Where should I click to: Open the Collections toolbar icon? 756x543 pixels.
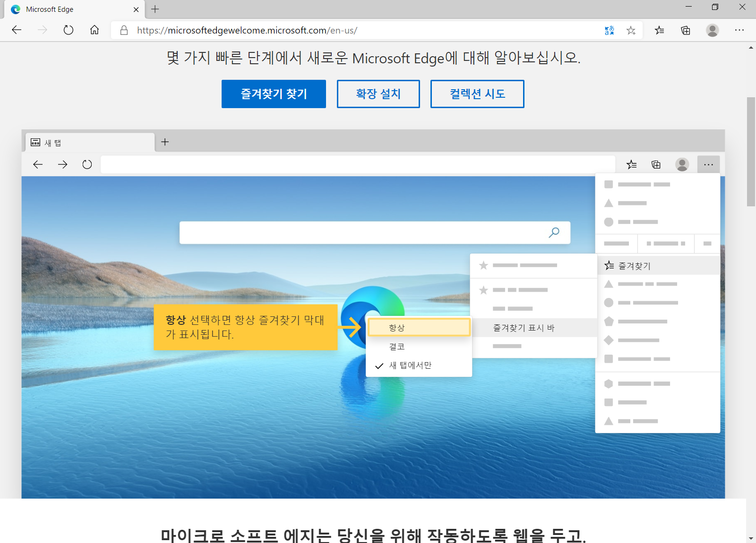[x=686, y=30]
